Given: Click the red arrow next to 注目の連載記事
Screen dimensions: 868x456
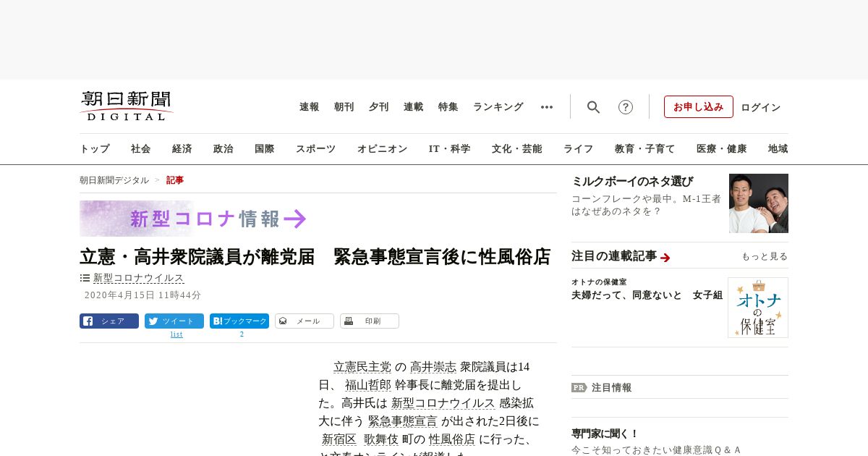Looking at the screenshot, I should click(x=665, y=258).
